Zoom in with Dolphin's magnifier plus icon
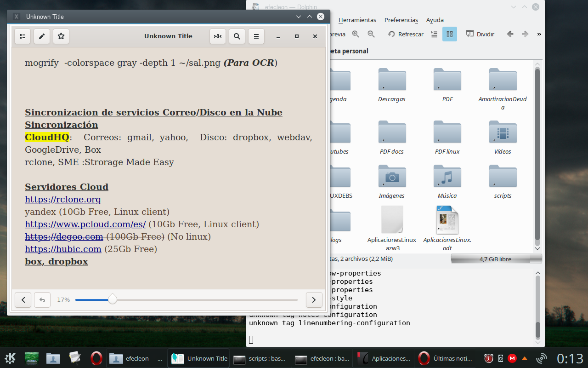 356,34
